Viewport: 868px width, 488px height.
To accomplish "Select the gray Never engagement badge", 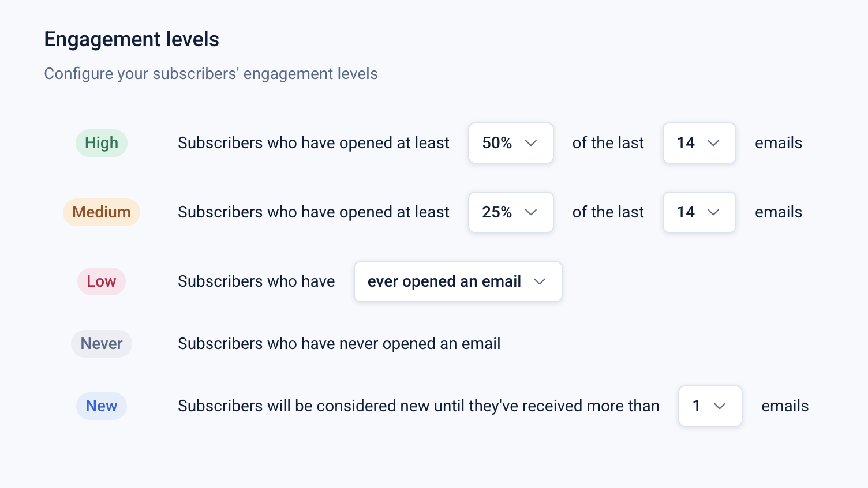I will pos(102,344).
